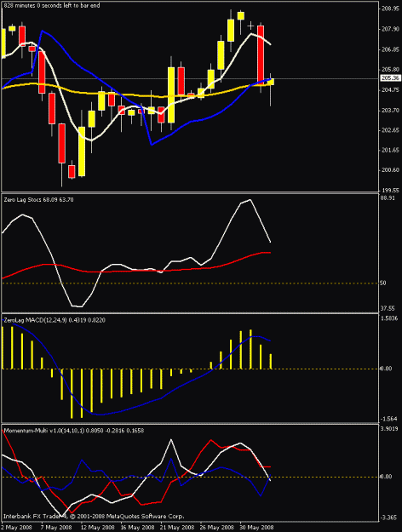Click the 50 level label on stochastic scale
The image size is (402, 532).
coord(383,283)
